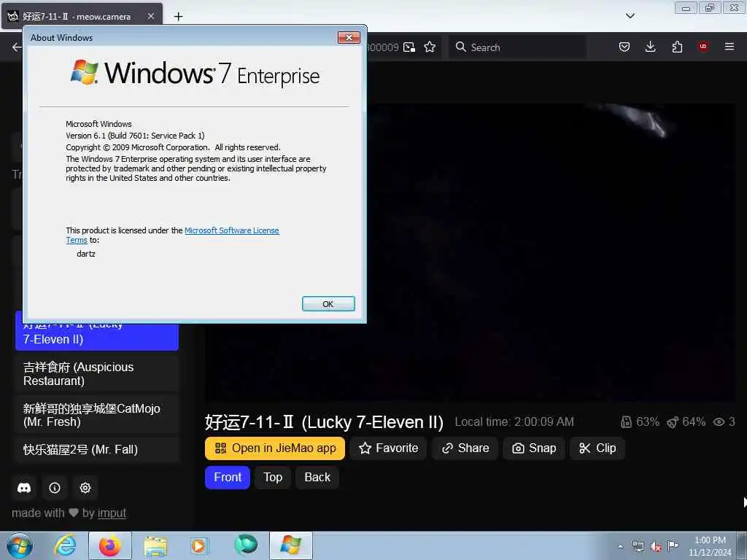
Task: Take a Snap of camera
Action: point(533,448)
